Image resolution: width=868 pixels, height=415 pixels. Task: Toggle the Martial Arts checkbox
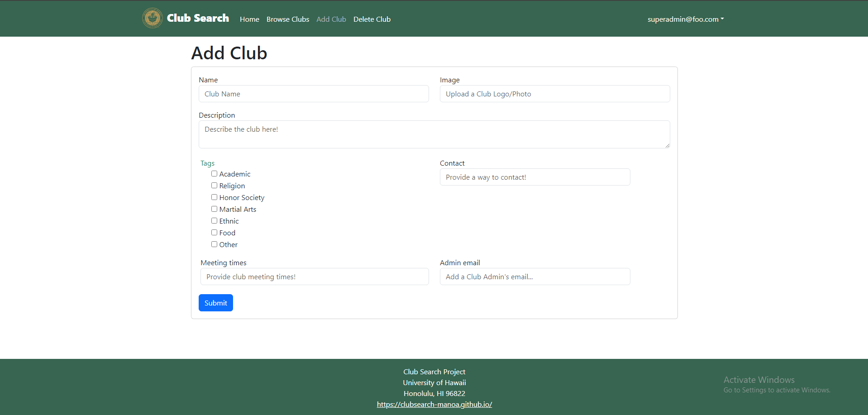(214, 209)
